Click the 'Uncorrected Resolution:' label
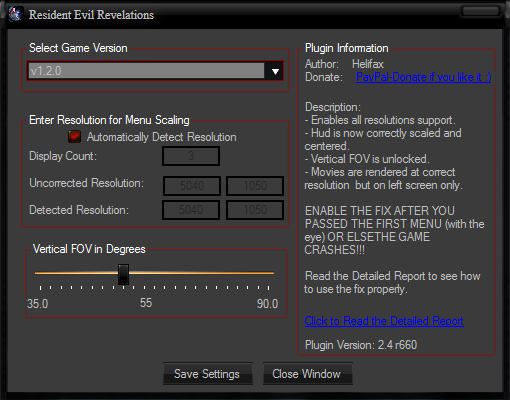The image size is (510, 400). tap(87, 183)
